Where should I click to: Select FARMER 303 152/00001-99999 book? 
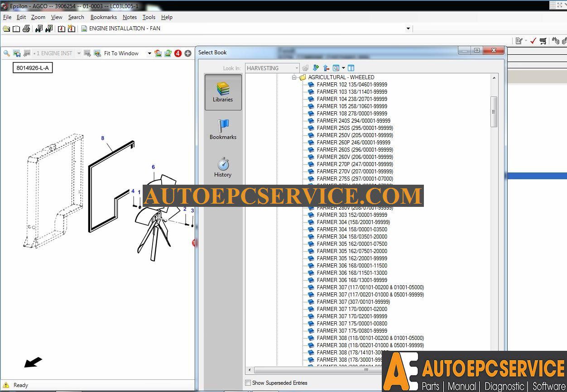(352, 215)
